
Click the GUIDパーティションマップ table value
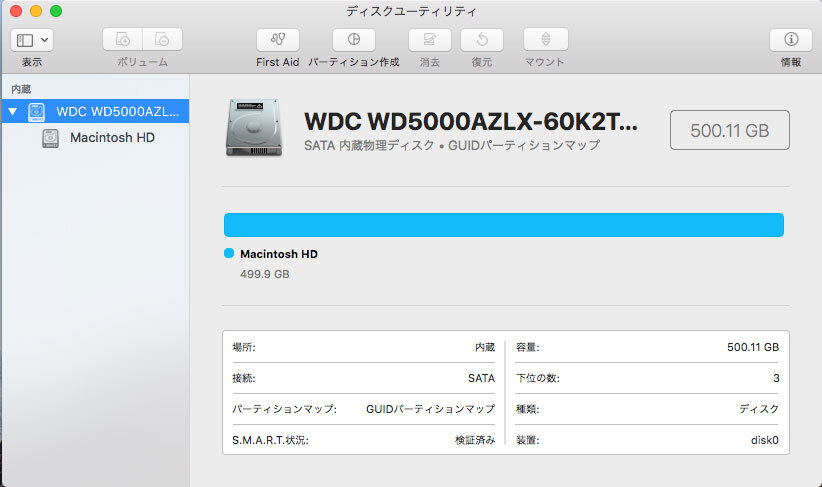430,409
